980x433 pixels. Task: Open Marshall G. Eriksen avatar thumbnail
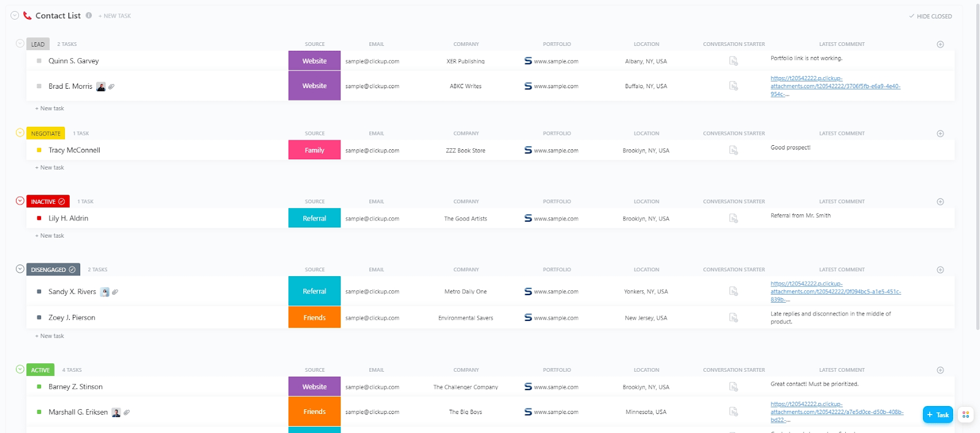tap(116, 413)
